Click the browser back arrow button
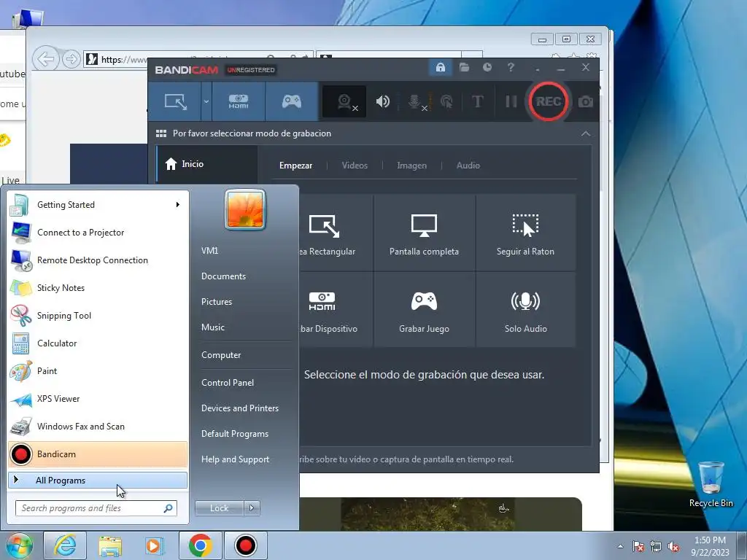The width and height of the screenshot is (747, 560). point(46,60)
